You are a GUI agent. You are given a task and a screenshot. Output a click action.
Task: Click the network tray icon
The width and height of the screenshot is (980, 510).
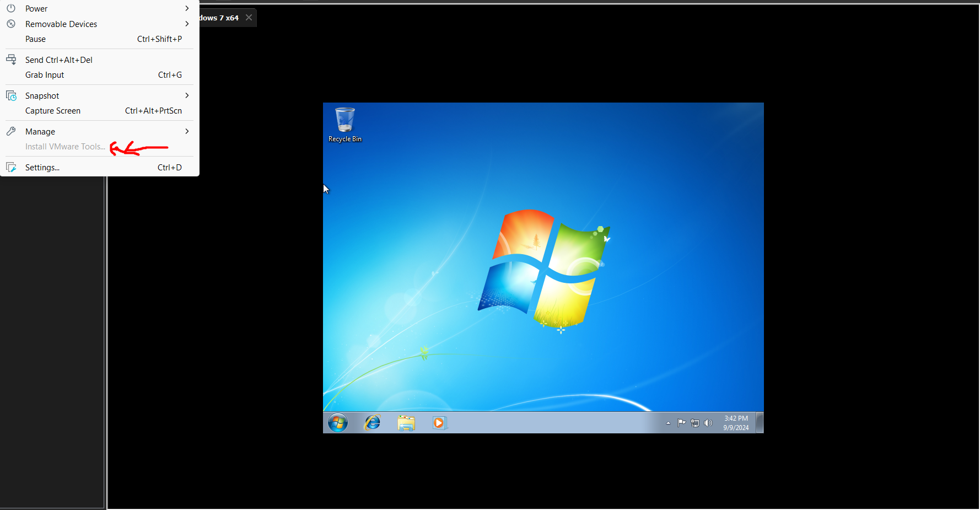tap(695, 423)
